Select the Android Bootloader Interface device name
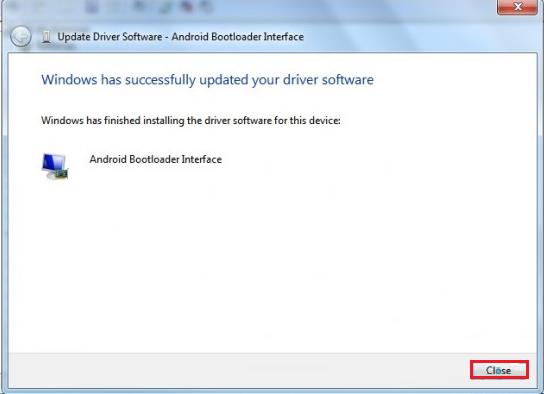544x394 pixels. pos(155,159)
